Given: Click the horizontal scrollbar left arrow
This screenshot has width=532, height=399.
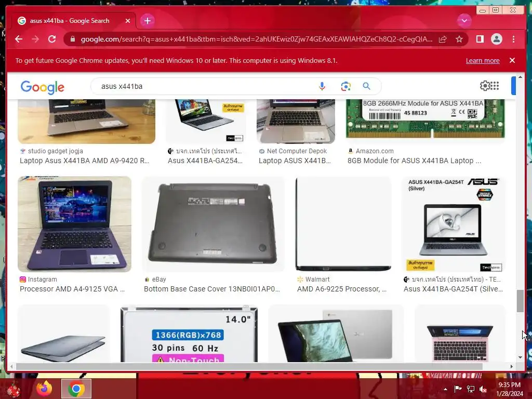Looking at the screenshot, I should pos(11,366).
